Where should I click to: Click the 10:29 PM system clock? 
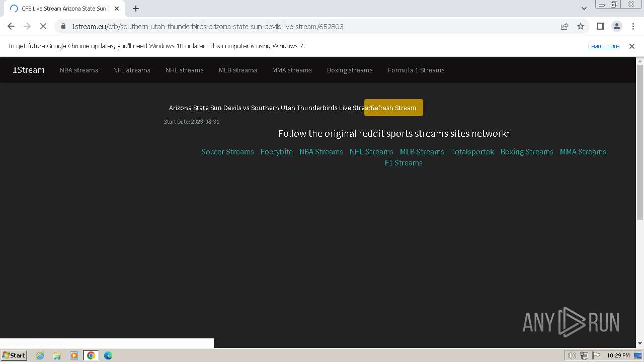point(618,355)
